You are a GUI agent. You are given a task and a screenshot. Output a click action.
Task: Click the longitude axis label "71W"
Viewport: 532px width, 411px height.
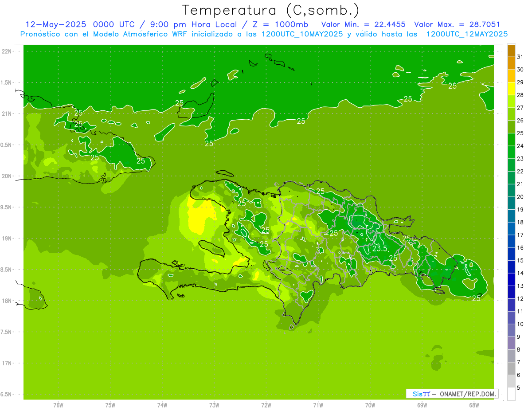(318, 405)
